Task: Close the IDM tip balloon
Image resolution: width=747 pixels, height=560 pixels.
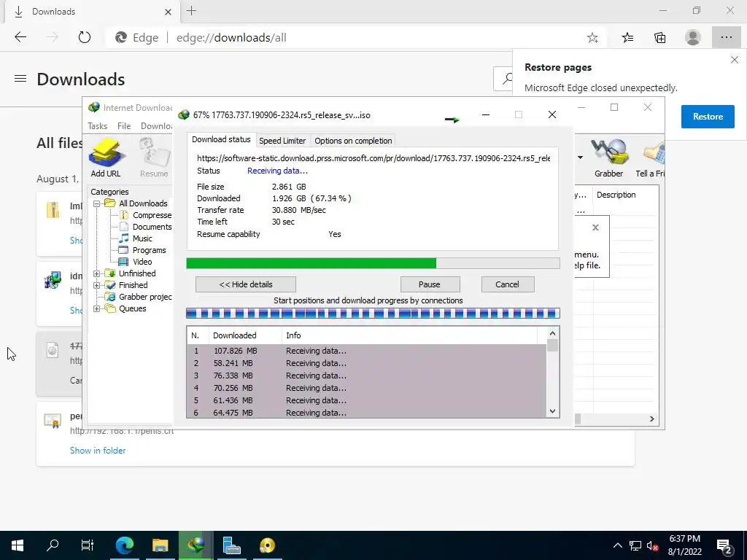Action: click(595, 227)
